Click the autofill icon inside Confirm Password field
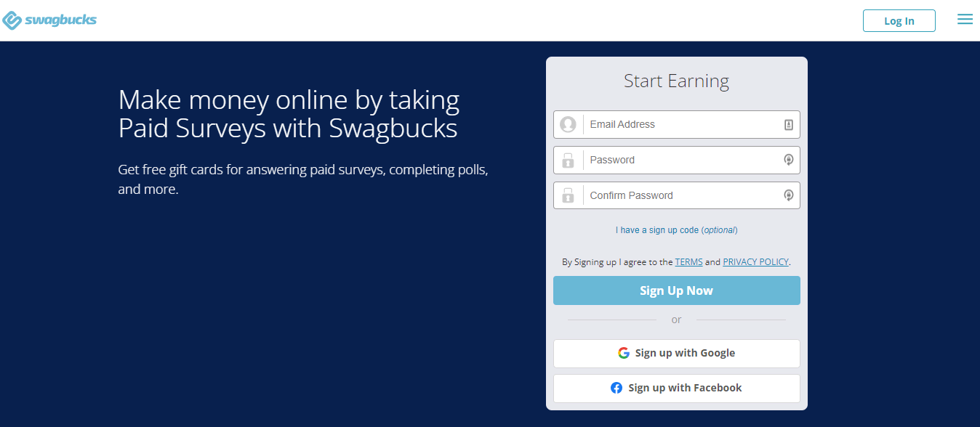Image resolution: width=980 pixels, height=427 pixels. (788, 195)
